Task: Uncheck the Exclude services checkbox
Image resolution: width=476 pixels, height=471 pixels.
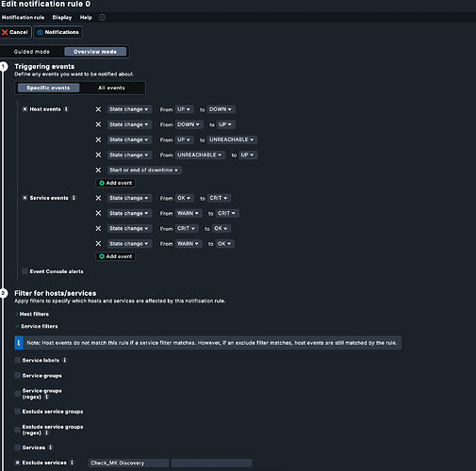Action: click(18, 463)
